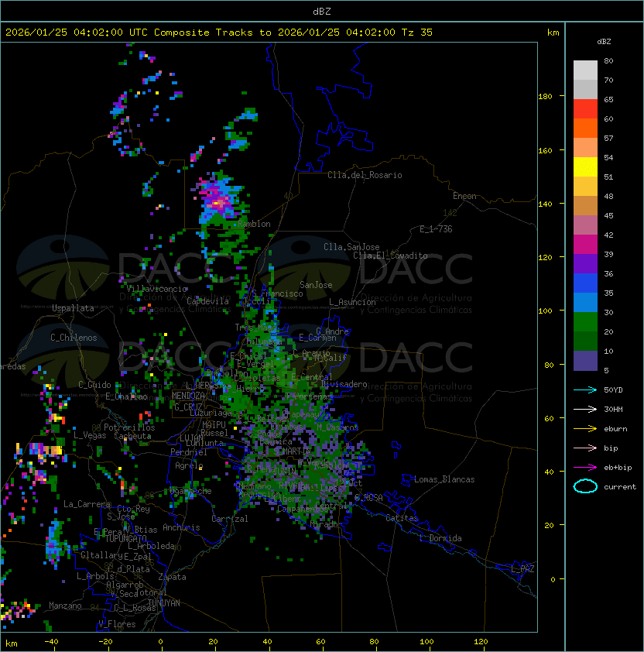The image size is (644, 652).
Task: Click the 'Lomas_Blancas' map label
Action: tap(444, 479)
